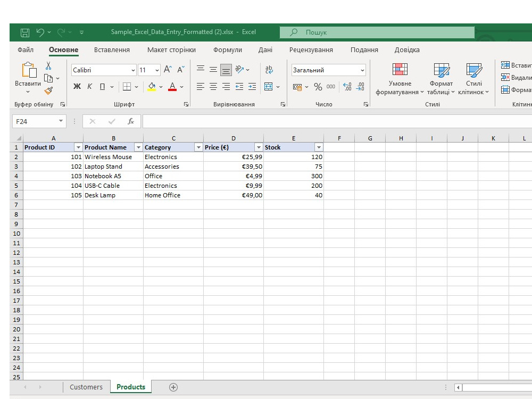Viewport: 532px width, 399px height.
Task: Switch to Формули tab
Action: [x=227, y=50]
